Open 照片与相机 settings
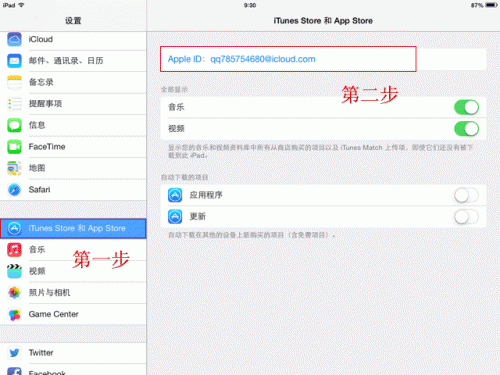Image resolution: width=500 pixels, height=375 pixels. [73, 293]
